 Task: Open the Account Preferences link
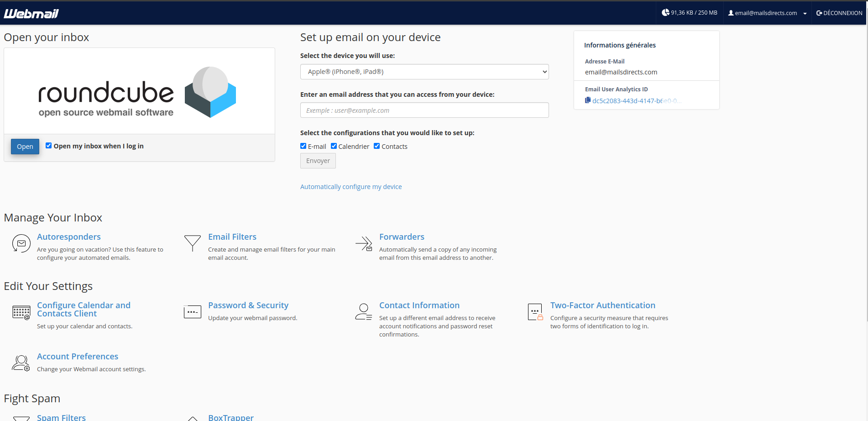point(78,356)
